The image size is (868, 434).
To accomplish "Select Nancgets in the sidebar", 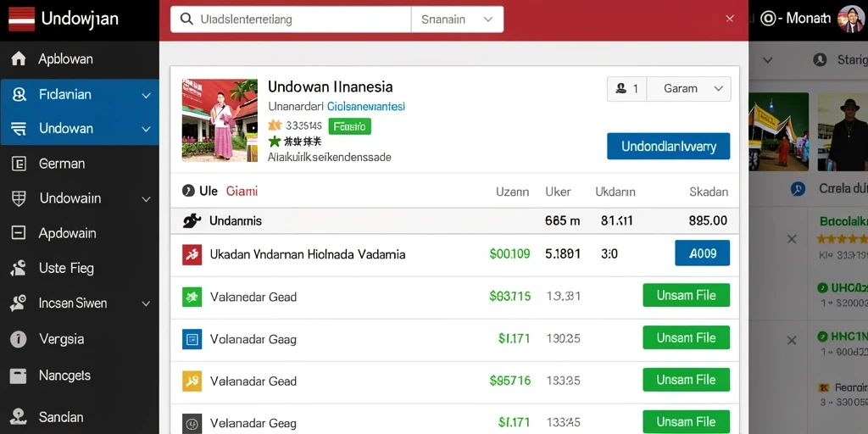I will pos(64,376).
